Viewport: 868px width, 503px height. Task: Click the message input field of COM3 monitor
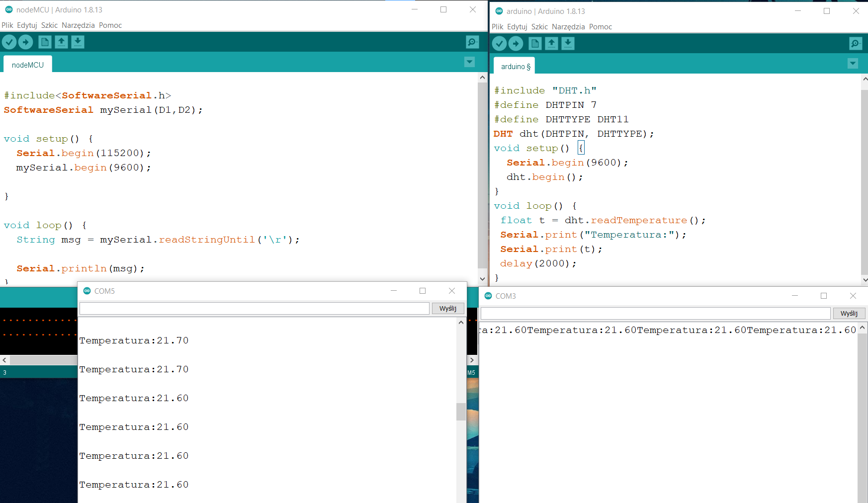[x=655, y=313]
